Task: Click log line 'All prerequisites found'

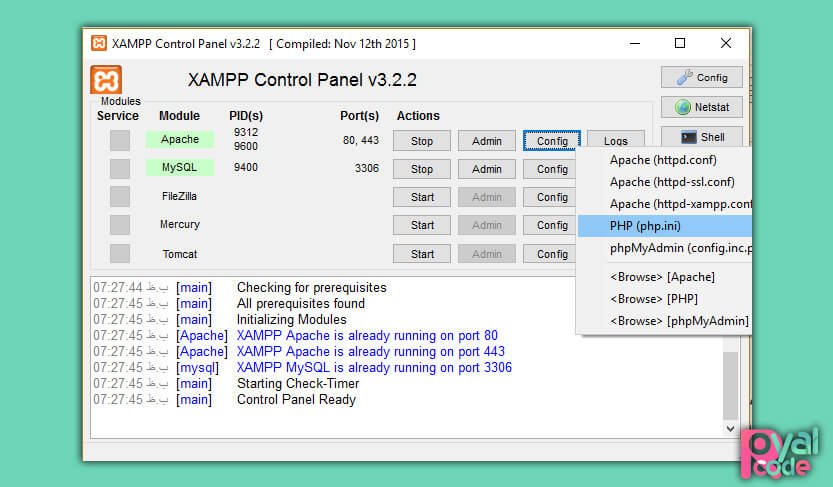Action: (x=301, y=303)
